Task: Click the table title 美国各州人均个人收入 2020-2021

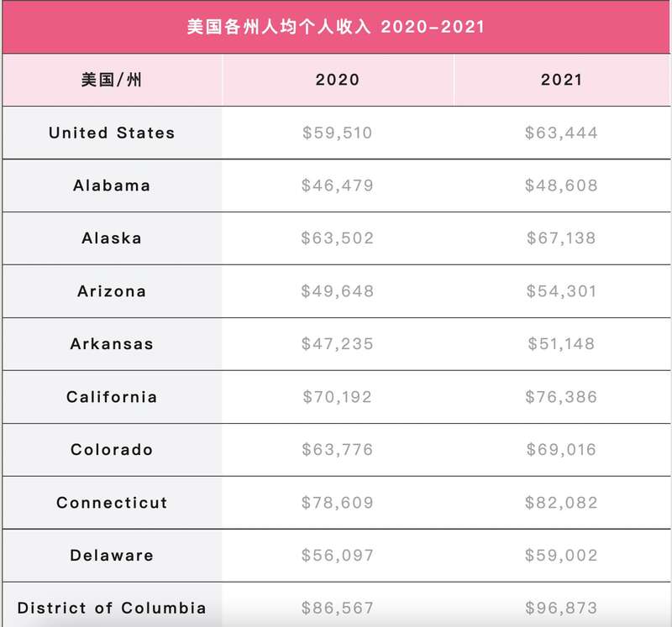Action: (336, 27)
